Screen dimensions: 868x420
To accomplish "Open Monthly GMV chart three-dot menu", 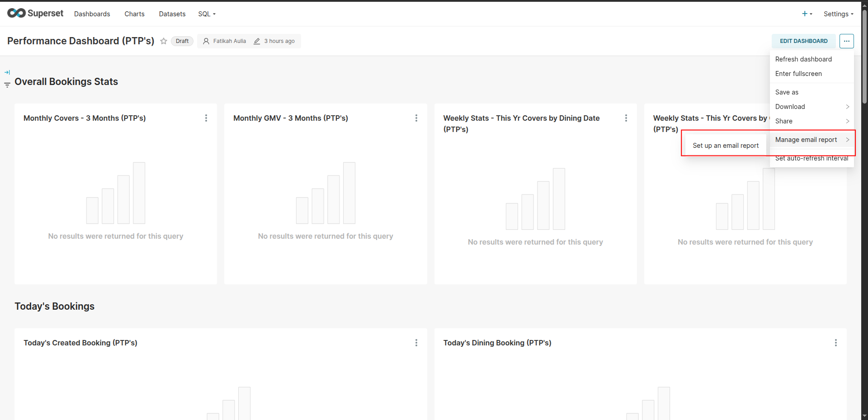I will (416, 118).
